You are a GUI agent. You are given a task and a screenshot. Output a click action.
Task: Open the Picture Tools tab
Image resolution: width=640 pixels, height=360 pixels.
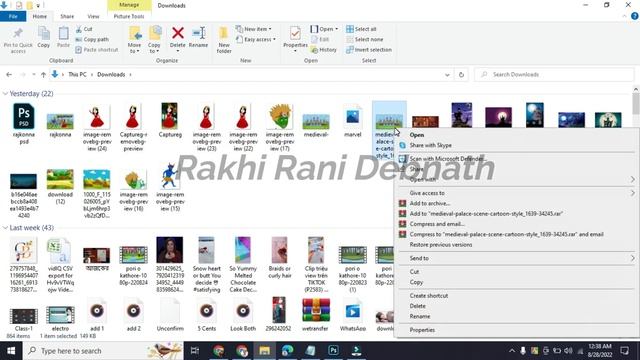click(x=129, y=16)
